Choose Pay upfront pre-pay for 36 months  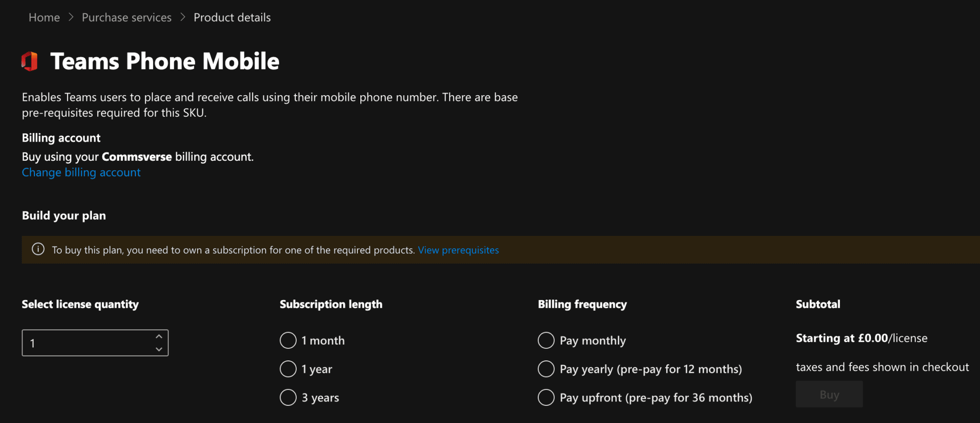tap(546, 397)
